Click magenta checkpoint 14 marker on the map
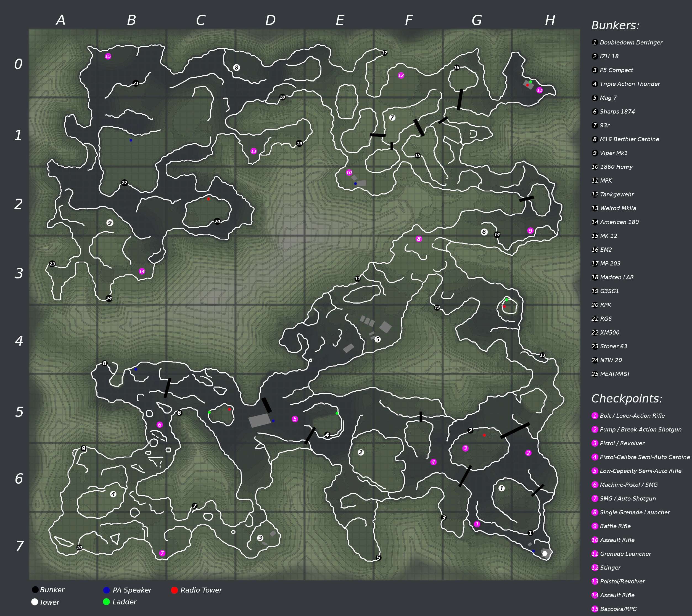The height and width of the screenshot is (616, 692). click(142, 271)
